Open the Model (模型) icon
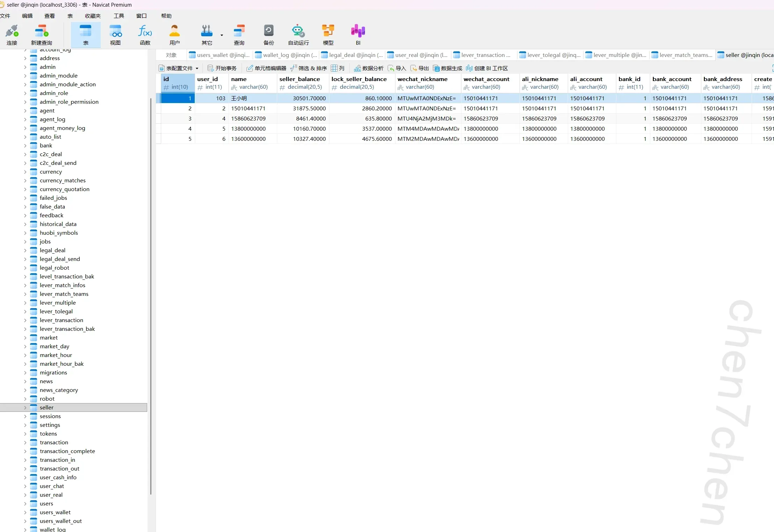Image resolution: width=774 pixels, height=532 pixels. point(328,35)
